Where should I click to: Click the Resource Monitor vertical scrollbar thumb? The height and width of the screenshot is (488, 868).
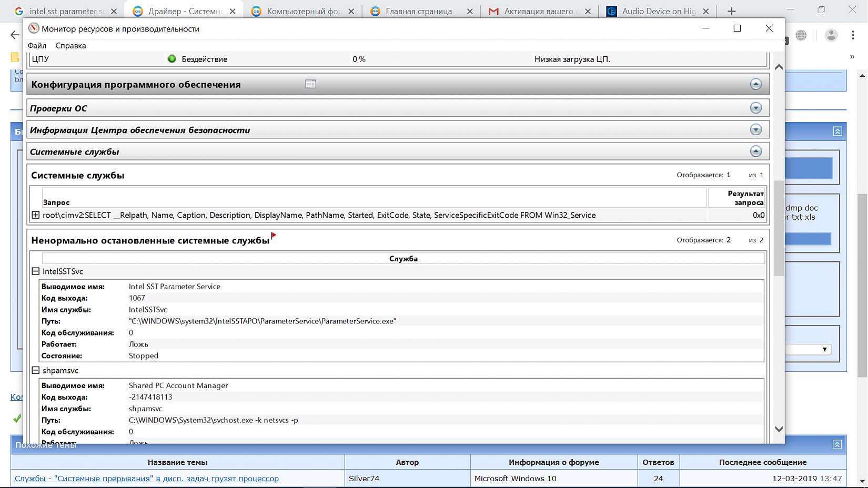pyautogui.click(x=779, y=228)
